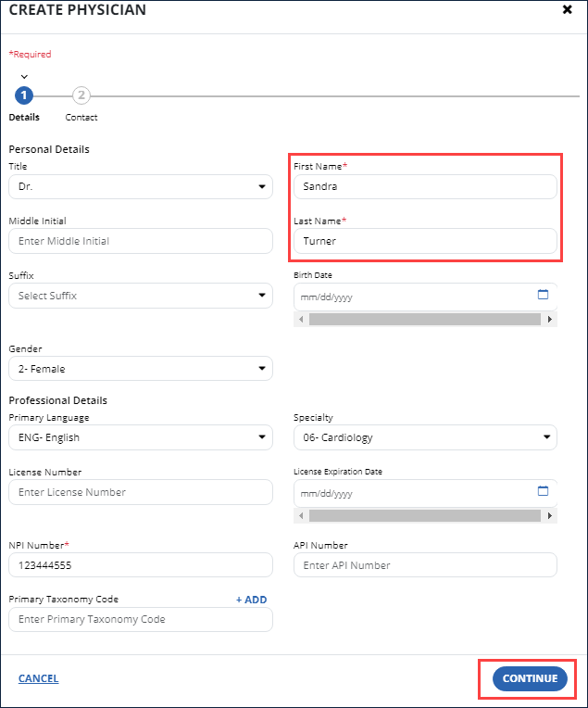
Task: Open the Birth Date calendar picker
Action: (x=544, y=296)
